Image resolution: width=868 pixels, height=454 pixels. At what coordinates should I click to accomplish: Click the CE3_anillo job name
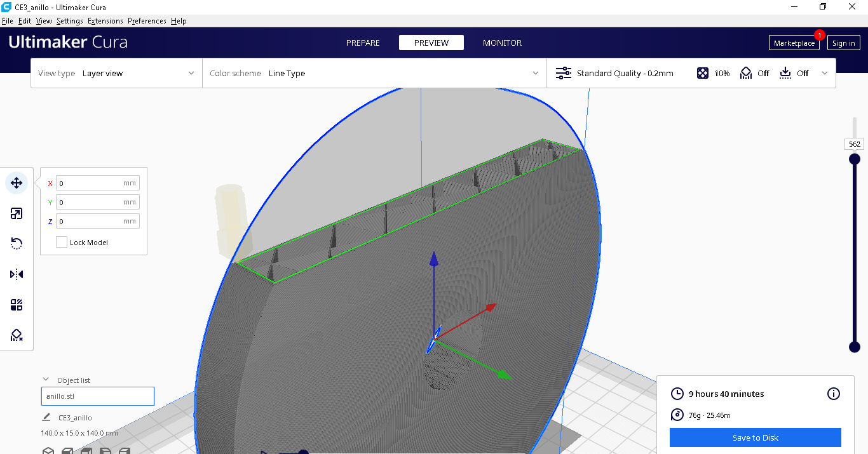coord(75,418)
